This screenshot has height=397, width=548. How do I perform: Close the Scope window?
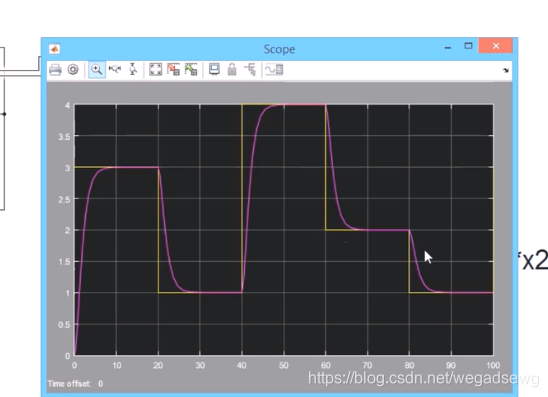(496, 46)
